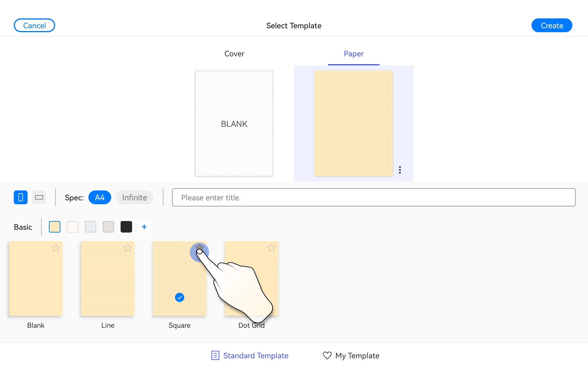This screenshot has width=588, height=368.
Task: Open Standard Template section
Action: coord(250,355)
